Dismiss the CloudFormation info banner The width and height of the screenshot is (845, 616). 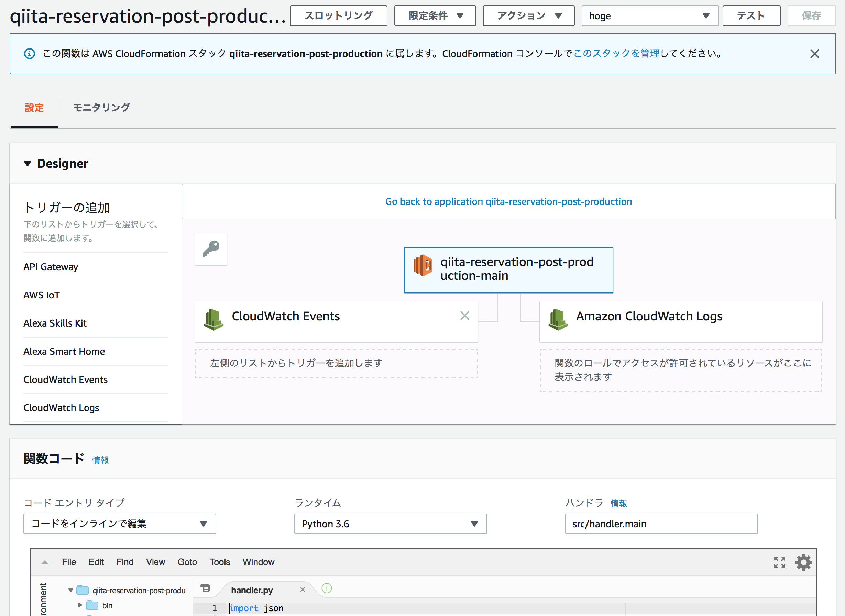(815, 54)
